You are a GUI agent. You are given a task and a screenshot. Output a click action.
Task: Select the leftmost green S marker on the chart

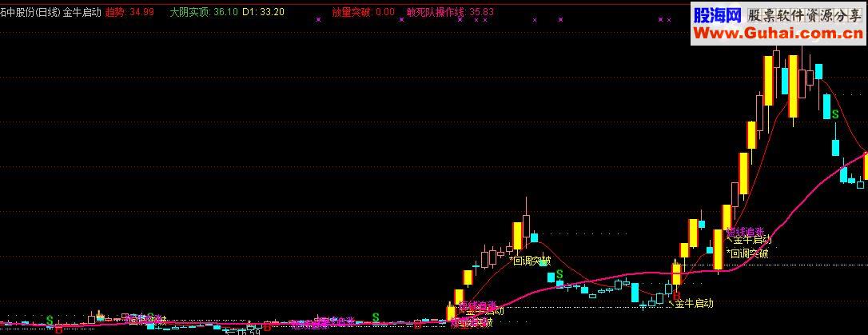50,320
